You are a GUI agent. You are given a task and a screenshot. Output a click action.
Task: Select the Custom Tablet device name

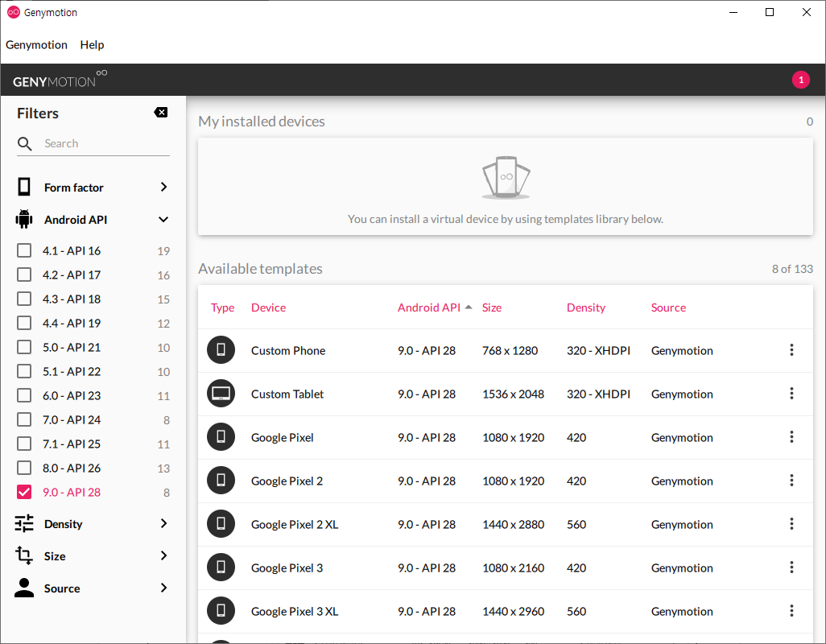point(287,394)
